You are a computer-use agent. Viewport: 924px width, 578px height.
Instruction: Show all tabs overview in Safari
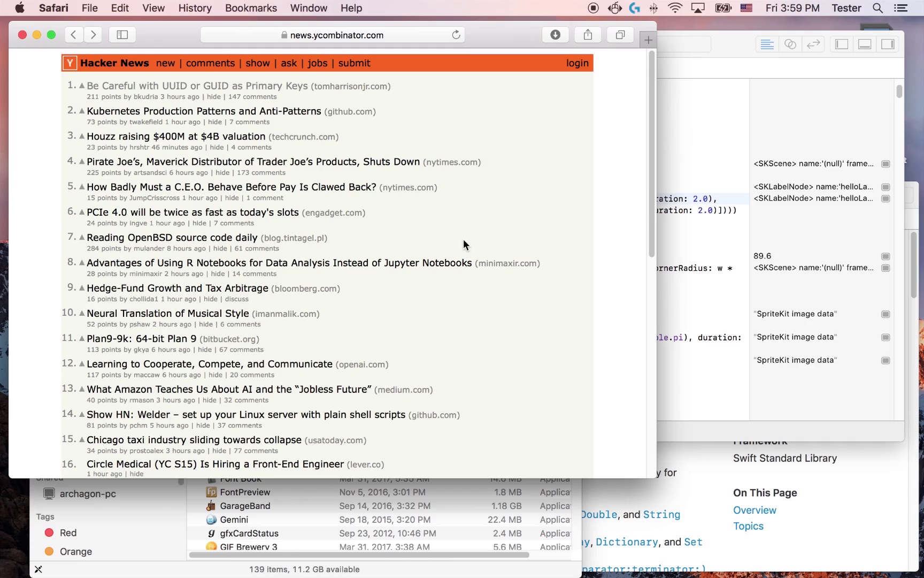click(620, 35)
